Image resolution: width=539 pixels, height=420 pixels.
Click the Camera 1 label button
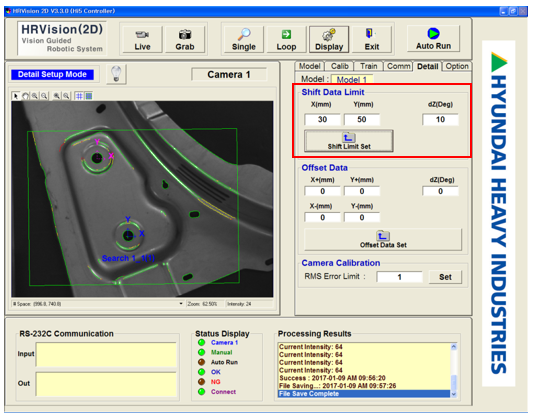click(x=229, y=75)
